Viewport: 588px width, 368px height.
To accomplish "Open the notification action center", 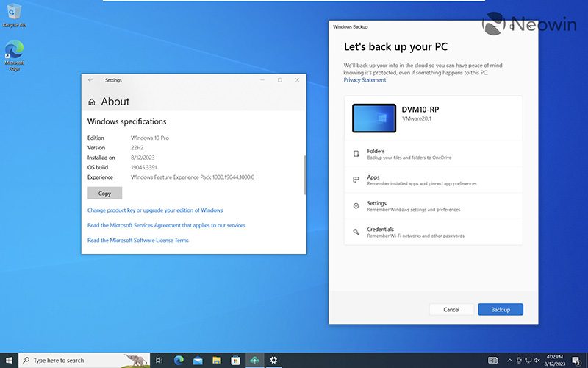I will 577,361.
